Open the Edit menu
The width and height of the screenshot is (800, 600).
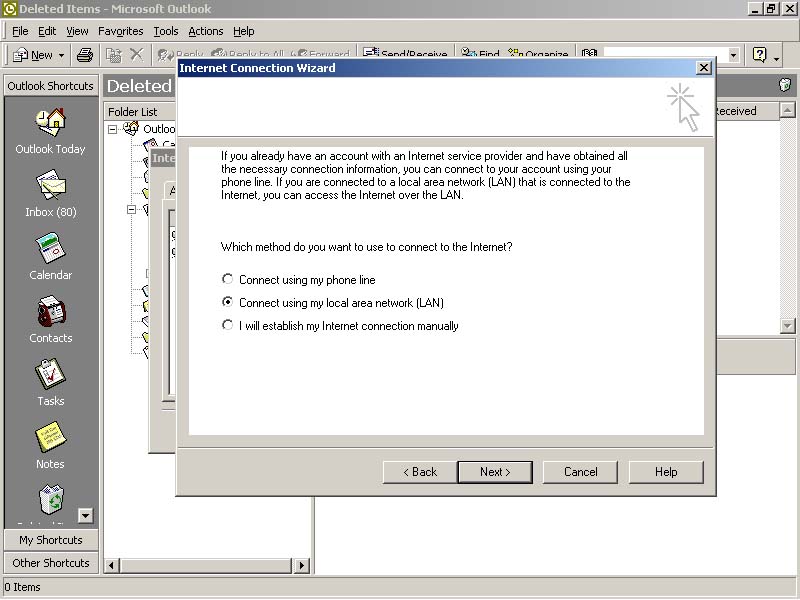(x=47, y=31)
